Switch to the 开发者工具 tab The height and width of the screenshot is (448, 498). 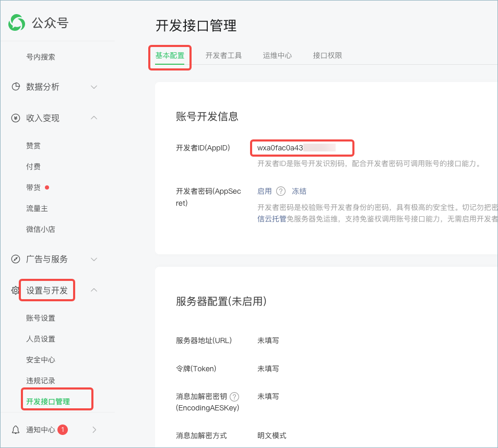coord(223,55)
